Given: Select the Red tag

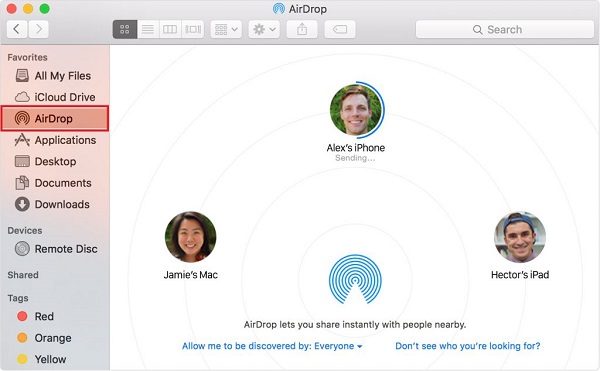Looking at the screenshot, I should tap(55, 316).
